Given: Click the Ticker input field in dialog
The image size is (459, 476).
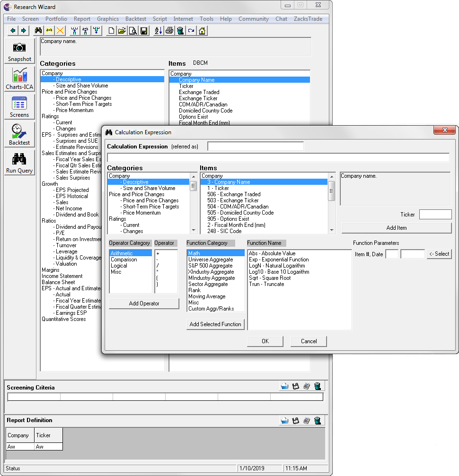Looking at the screenshot, I should pos(435,214).
